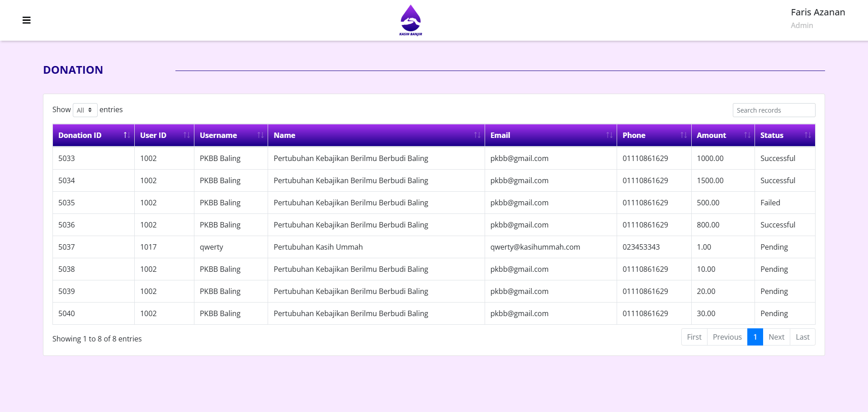The image size is (868, 412).
Task: Jump to Last page
Action: pyautogui.click(x=802, y=337)
